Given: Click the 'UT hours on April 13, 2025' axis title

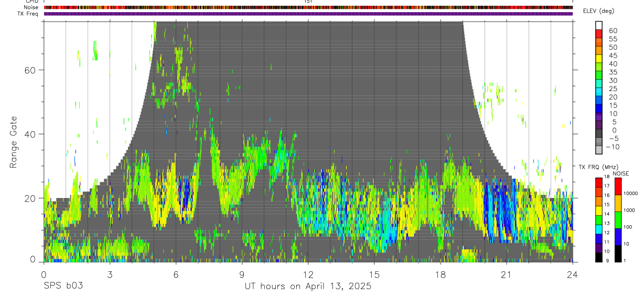Looking at the screenshot, I should (308, 287).
